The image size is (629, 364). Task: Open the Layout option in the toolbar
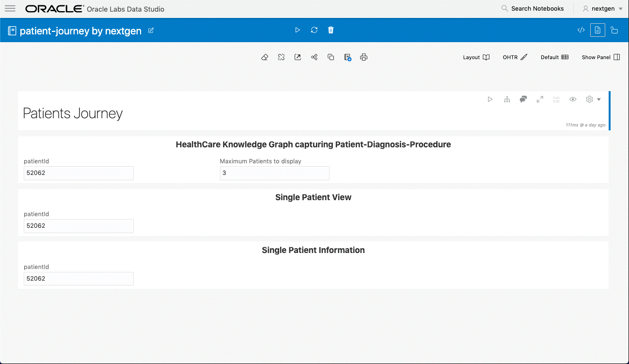[476, 57]
